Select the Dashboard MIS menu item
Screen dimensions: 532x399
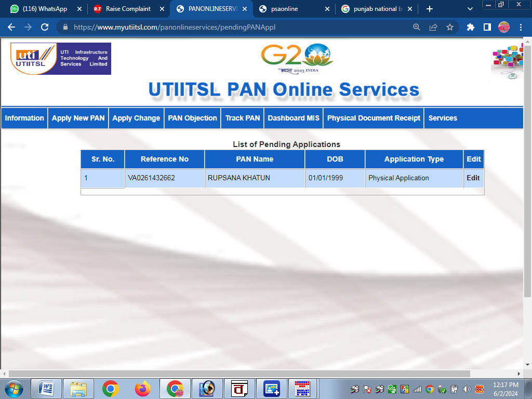294,118
